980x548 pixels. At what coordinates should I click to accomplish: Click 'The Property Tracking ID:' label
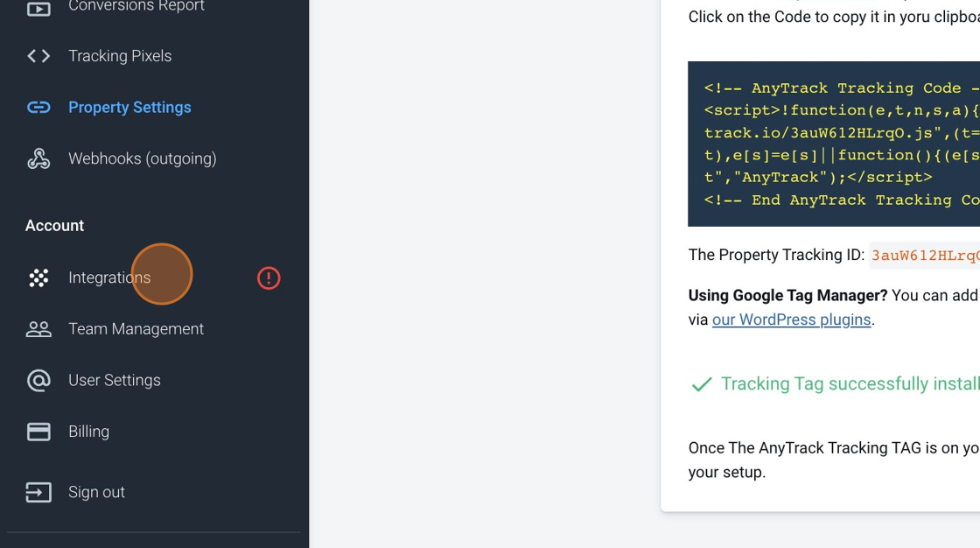click(776, 255)
